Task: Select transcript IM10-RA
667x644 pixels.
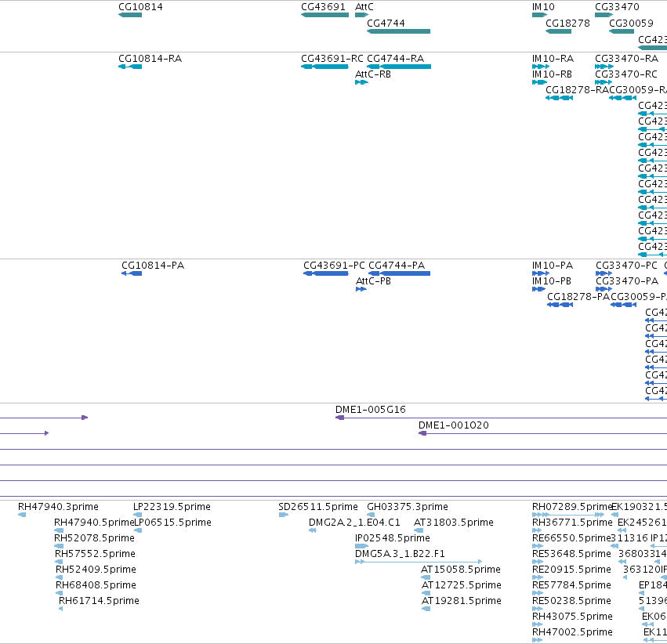Action: click(x=541, y=67)
